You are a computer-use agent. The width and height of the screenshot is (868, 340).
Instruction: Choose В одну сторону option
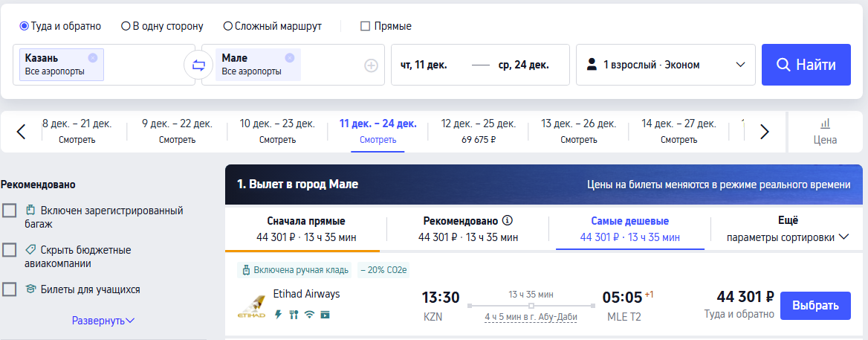pos(126,26)
